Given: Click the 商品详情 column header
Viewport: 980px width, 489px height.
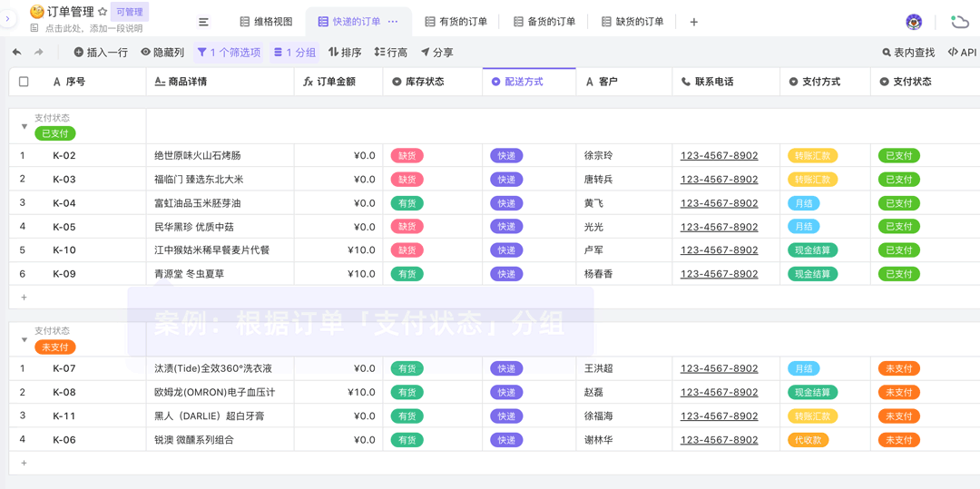Looking at the screenshot, I should click(x=220, y=82).
